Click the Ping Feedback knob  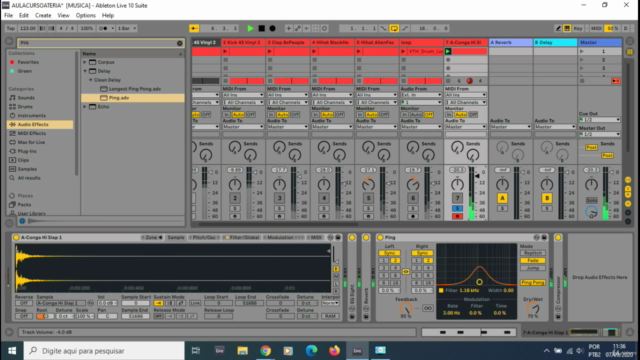point(406,309)
